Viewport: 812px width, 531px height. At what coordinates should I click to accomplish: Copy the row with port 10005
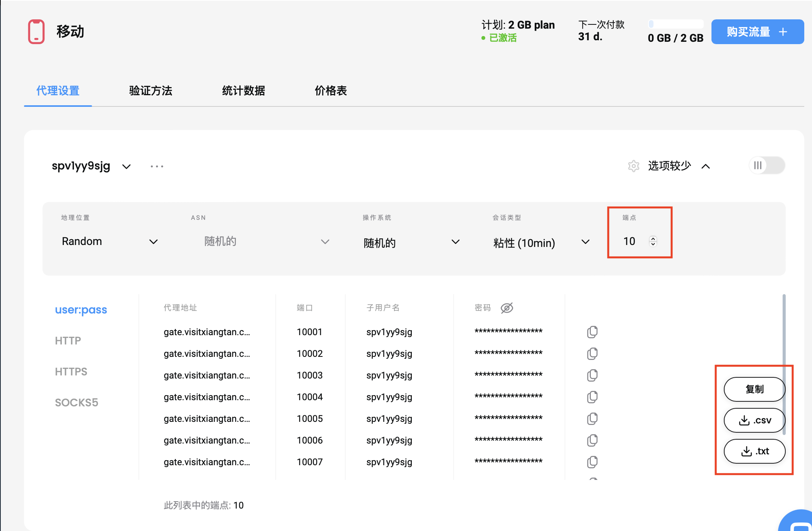[592, 419]
